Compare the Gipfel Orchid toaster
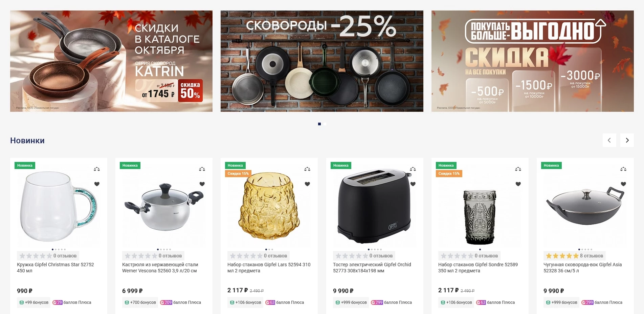644x314 pixels. [413, 169]
